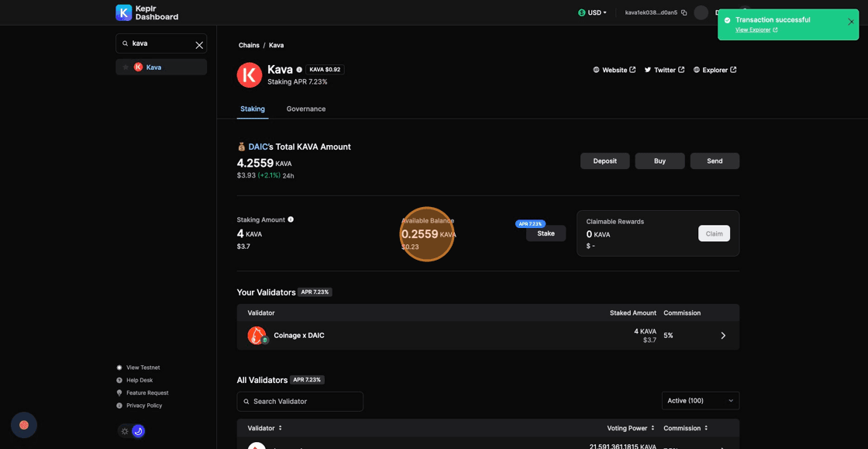
Task: Click the info icon beside Kava title
Action: tap(299, 70)
